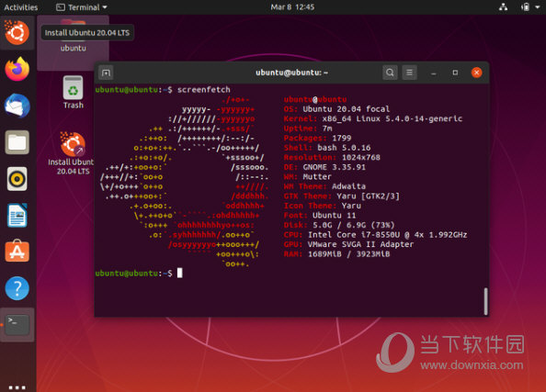
Task: Open the Trash desktop icon
Action: tap(74, 93)
